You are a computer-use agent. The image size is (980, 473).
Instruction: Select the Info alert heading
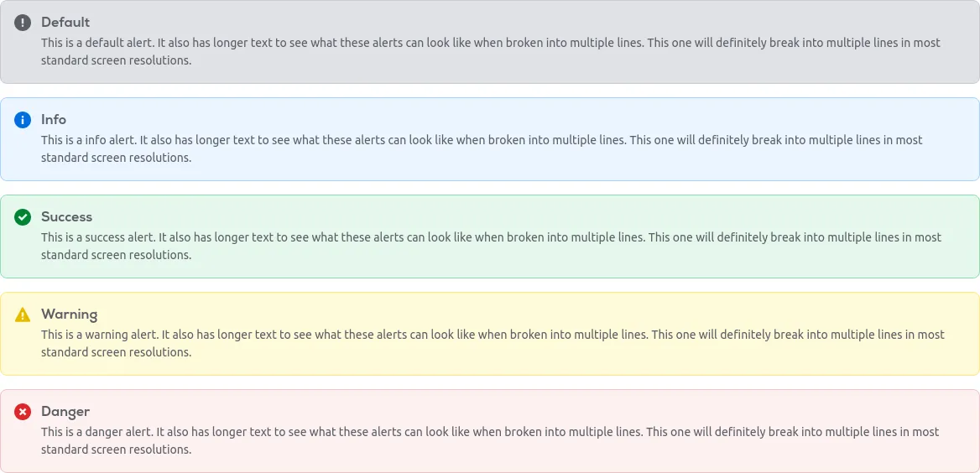(x=54, y=119)
